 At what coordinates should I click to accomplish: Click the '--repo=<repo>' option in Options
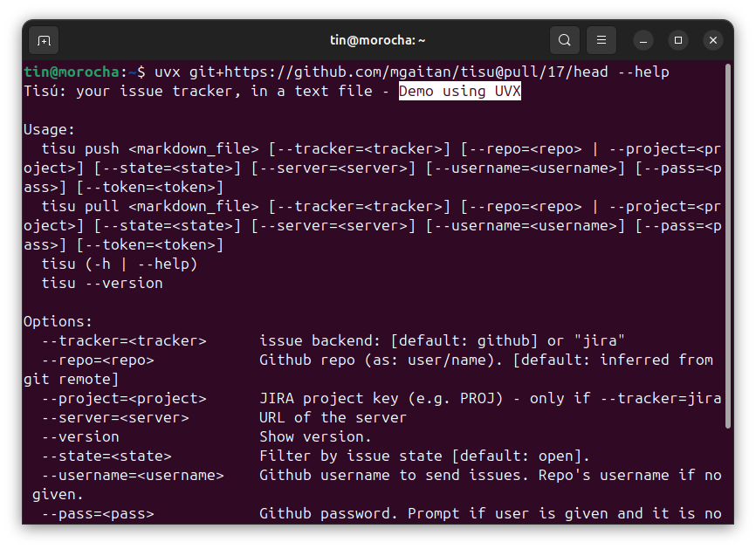point(98,360)
